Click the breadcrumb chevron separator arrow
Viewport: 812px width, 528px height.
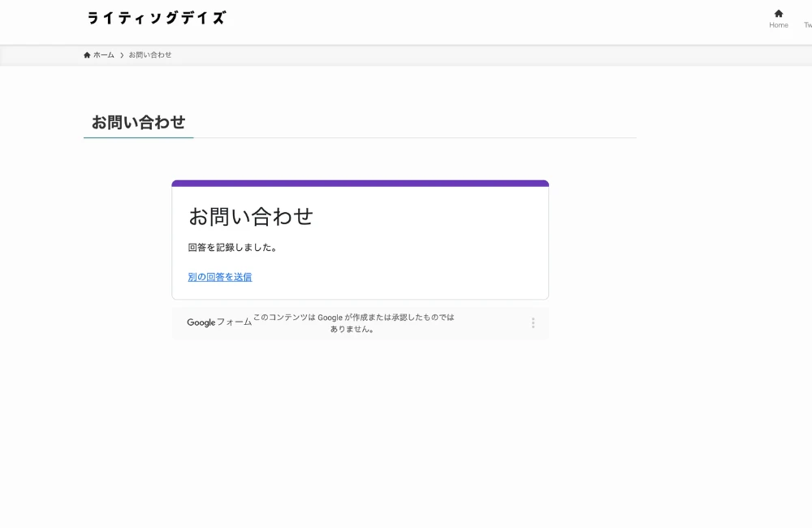tap(122, 55)
